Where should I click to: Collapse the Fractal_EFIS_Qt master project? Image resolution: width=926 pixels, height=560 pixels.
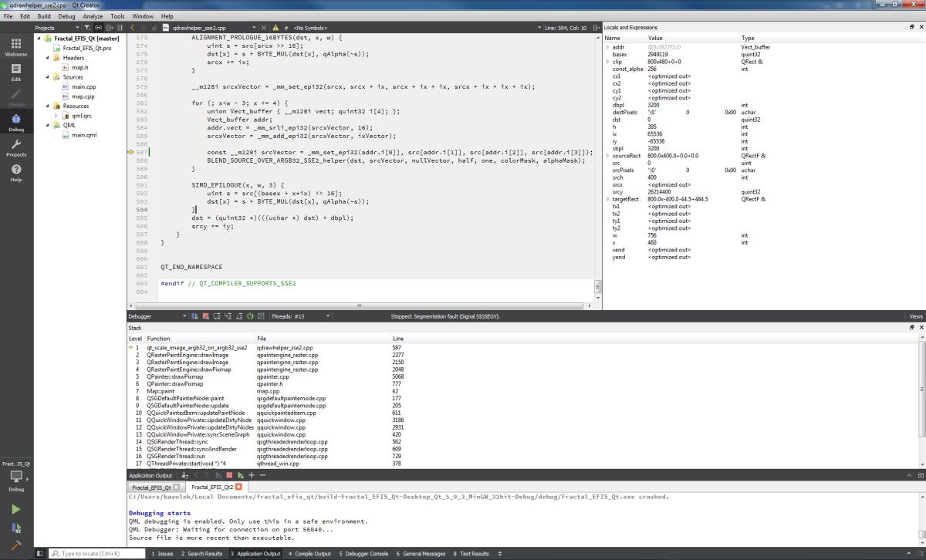(x=39, y=39)
